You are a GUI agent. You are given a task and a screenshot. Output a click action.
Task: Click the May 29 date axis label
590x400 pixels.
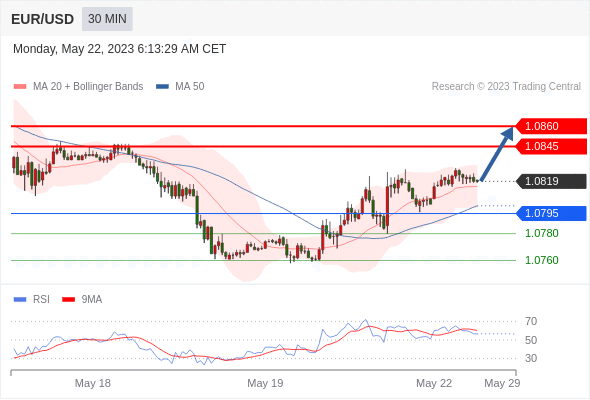coord(502,383)
